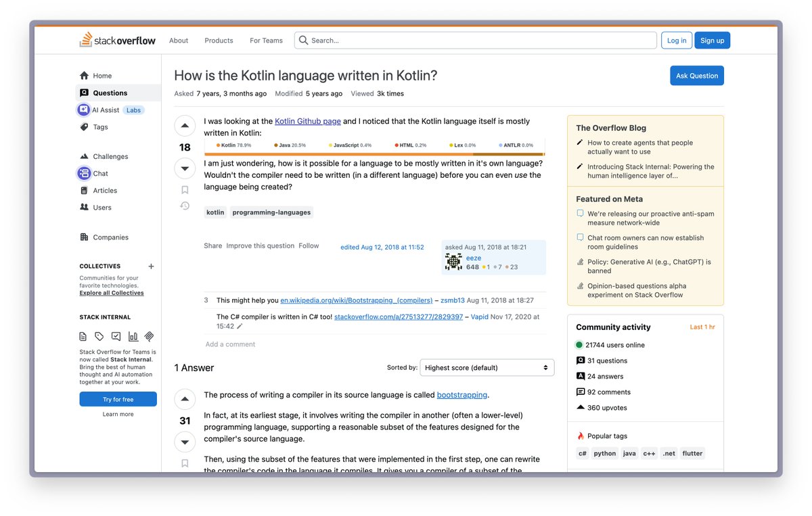Viewport: 812px width, 516px height.
Task: Click the Challenges icon in sidebar
Action: [x=84, y=156]
